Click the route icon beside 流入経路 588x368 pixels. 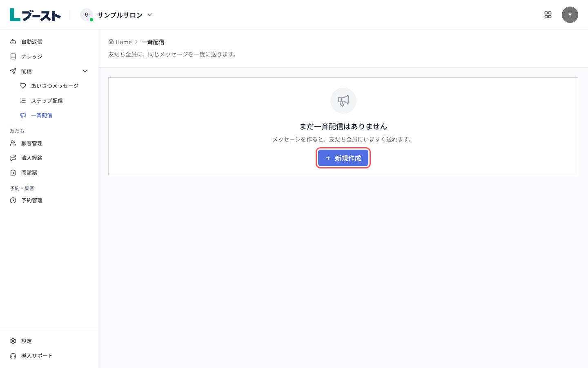pos(13,158)
